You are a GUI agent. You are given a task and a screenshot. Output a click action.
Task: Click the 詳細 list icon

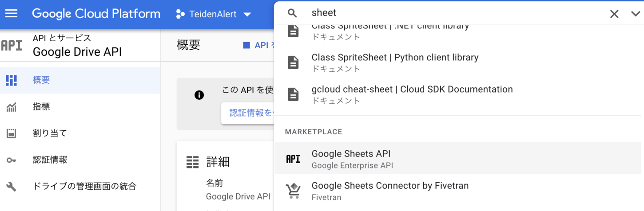click(192, 162)
